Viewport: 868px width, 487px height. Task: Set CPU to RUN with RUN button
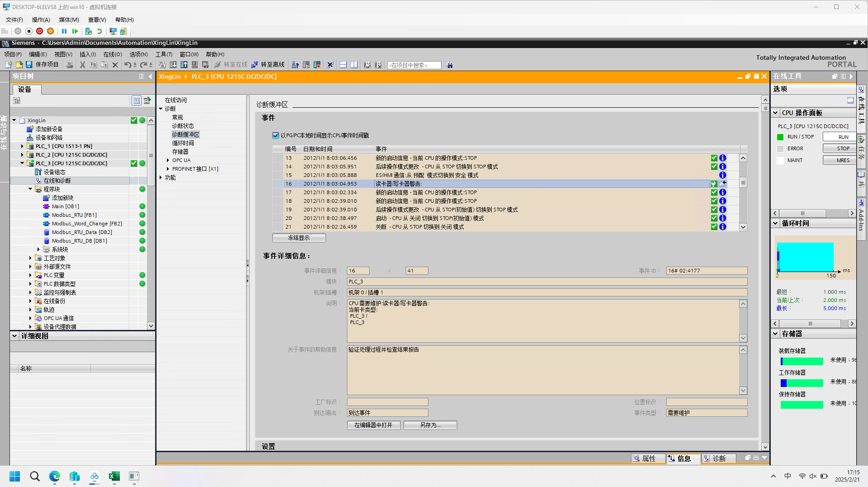point(840,137)
